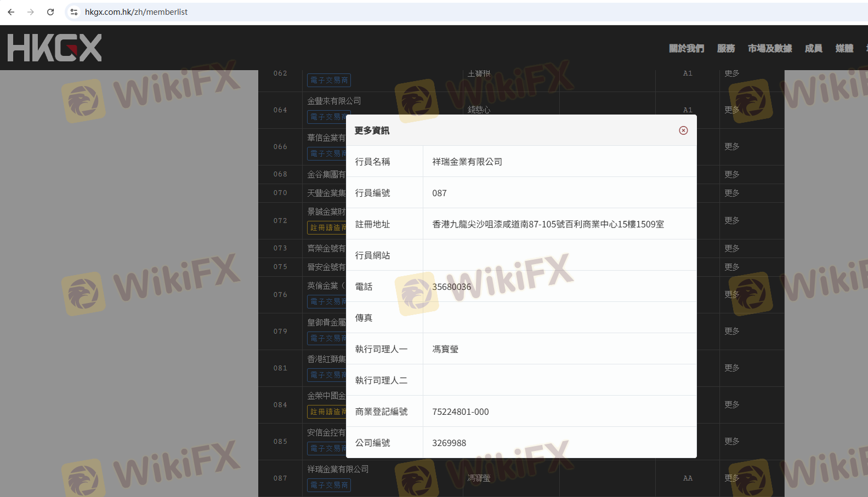Click 更多 link for member 072

click(x=731, y=220)
